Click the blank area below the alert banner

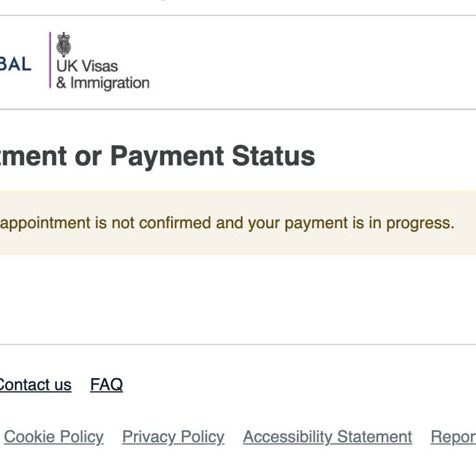coord(238,297)
